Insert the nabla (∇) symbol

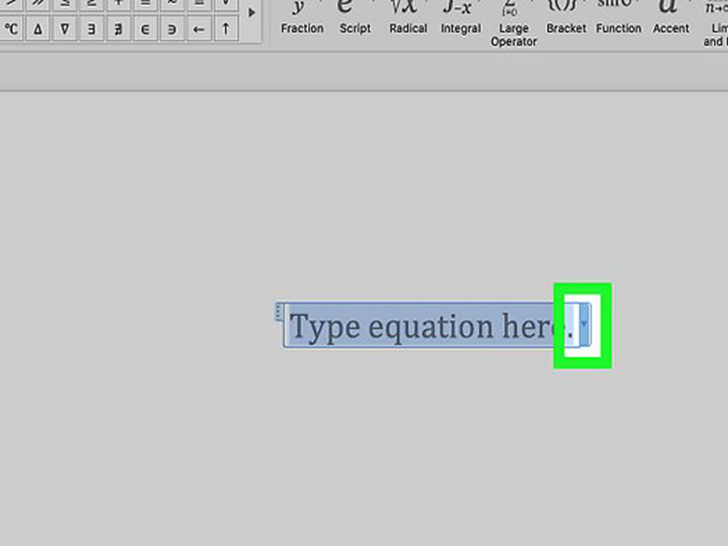coord(65,30)
